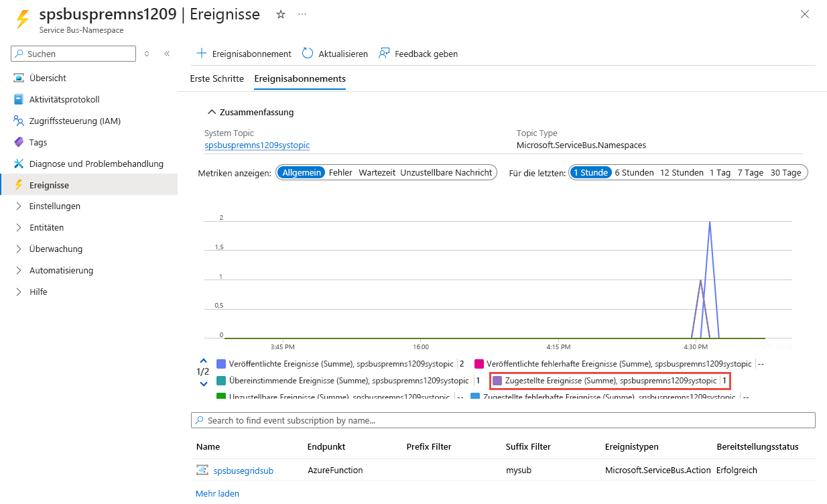Click the mysub suffix filter cell
Screen dimensions: 827x504
[519, 470]
